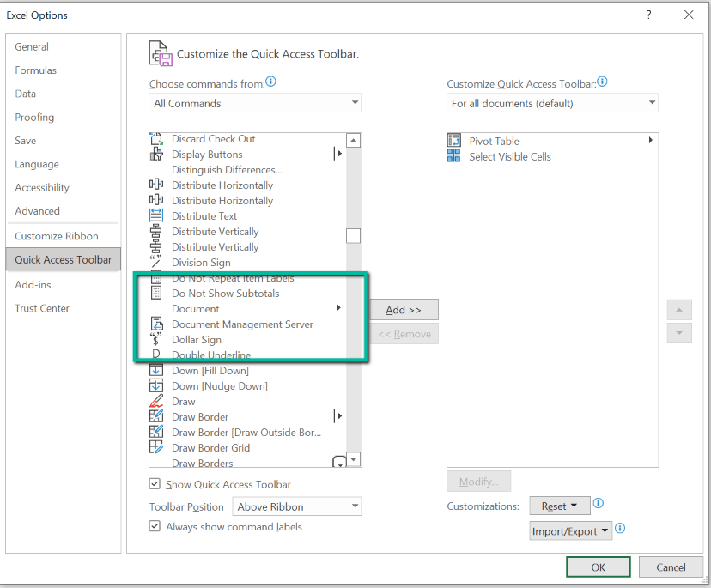Viewport: 711px width, 588px height.
Task: Click the commands list scroll up arrow
Action: click(353, 140)
